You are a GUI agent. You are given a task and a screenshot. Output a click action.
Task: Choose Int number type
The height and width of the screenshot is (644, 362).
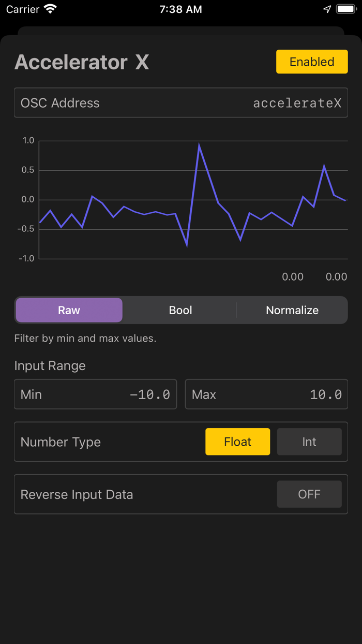pos(309,442)
